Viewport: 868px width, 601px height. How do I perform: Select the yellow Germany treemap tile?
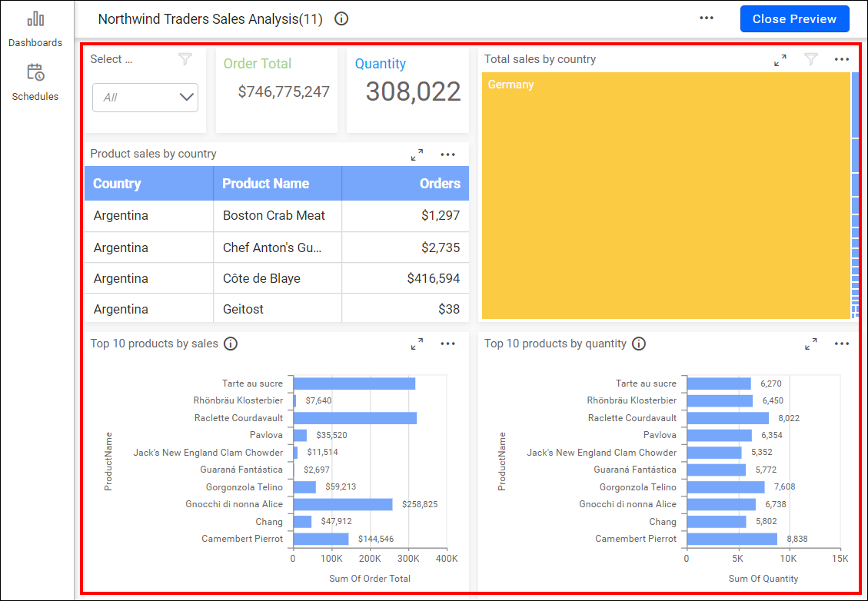point(665,196)
